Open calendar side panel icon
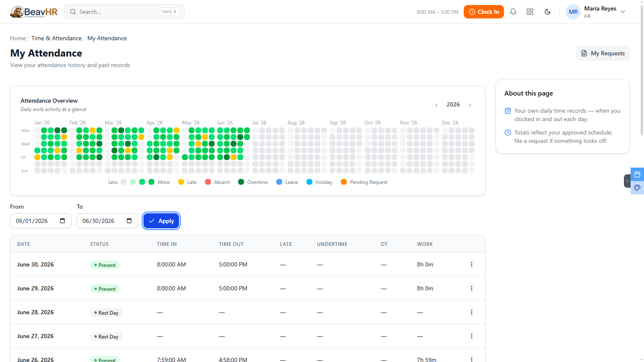 coord(637,174)
